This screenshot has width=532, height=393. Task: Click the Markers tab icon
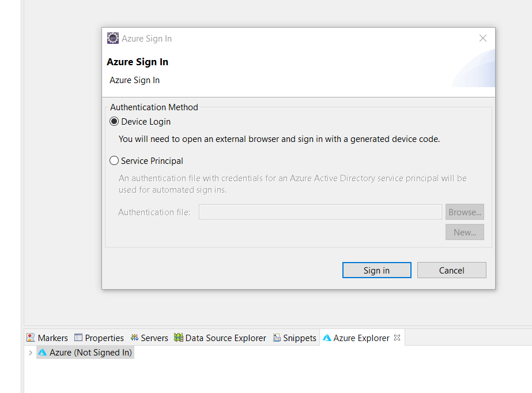pyautogui.click(x=30, y=338)
